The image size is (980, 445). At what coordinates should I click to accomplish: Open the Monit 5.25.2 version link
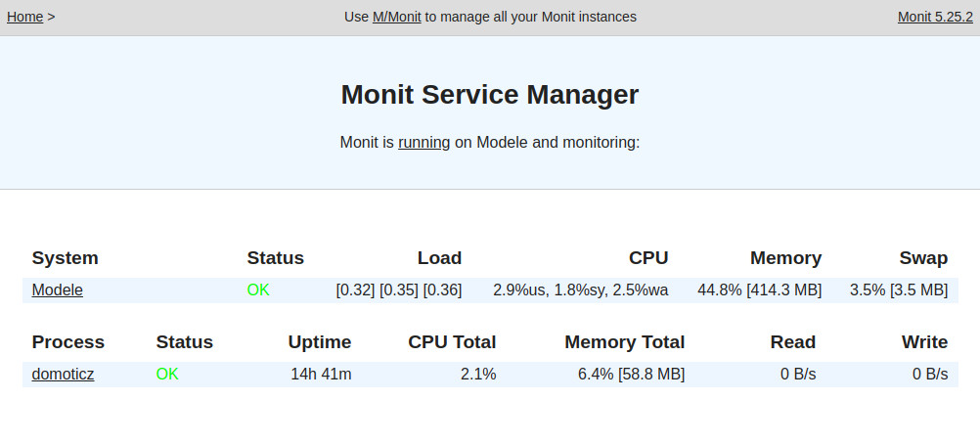click(935, 17)
